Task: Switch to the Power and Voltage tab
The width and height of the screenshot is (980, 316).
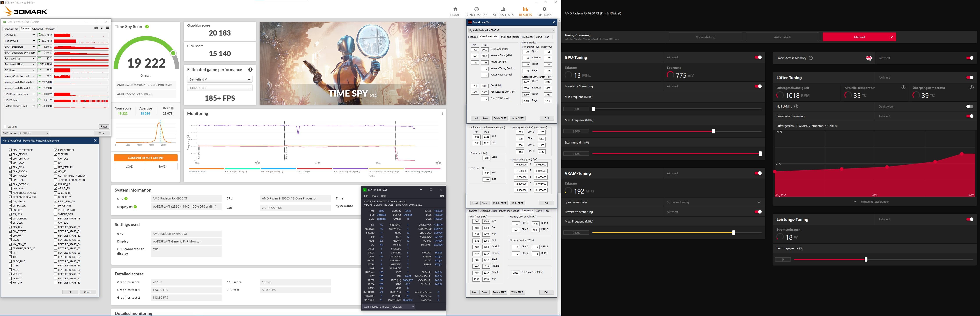Action: coord(509,37)
